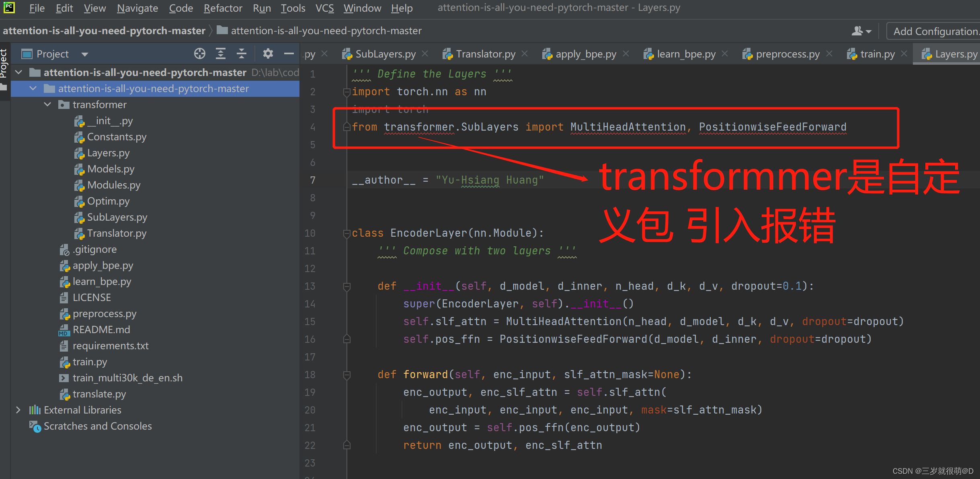Open Project panel settings gear
Screen dimensions: 980x479
[268, 54]
